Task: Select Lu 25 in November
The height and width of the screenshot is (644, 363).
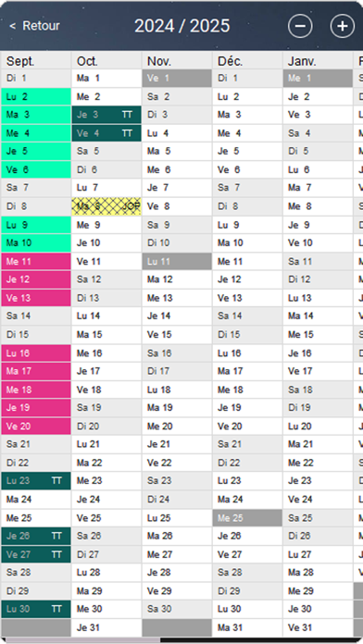Action: 177,518
